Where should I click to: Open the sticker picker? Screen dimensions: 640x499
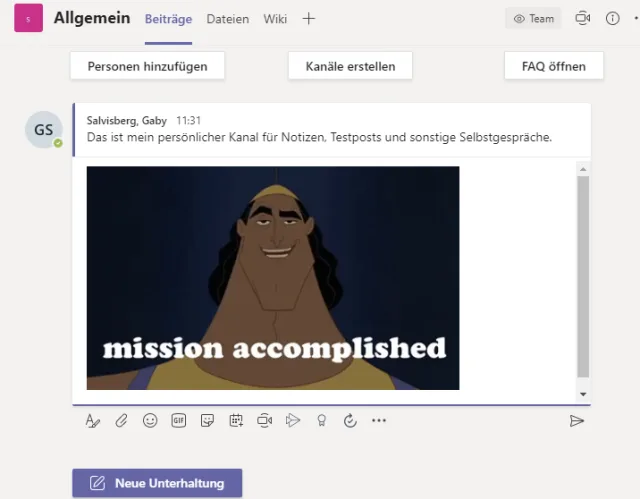[x=207, y=420]
